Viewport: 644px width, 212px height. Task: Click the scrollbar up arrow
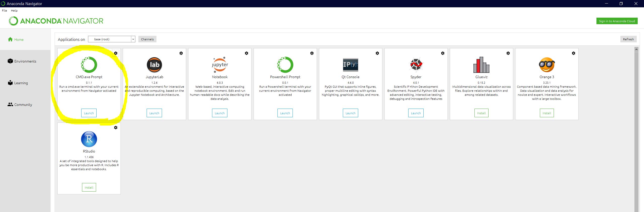pyautogui.click(x=636, y=49)
